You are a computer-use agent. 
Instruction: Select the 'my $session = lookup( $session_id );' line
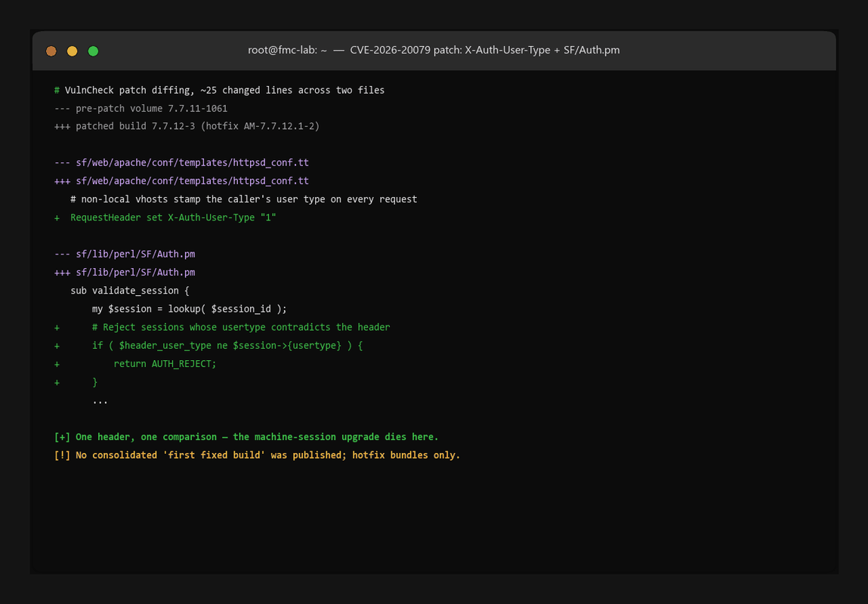[190, 309]
